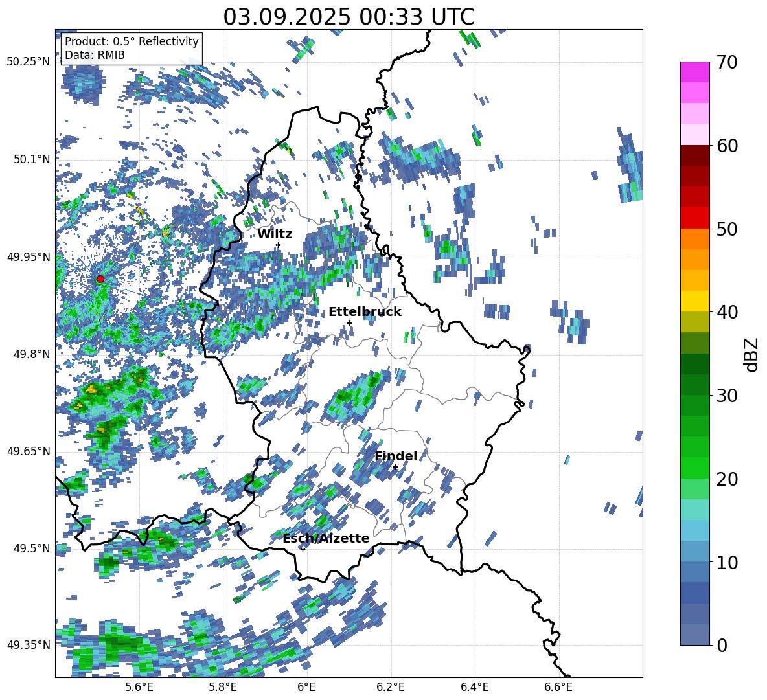
Task: Click the 50 colorbar tick label
Action: click(727, 229)
